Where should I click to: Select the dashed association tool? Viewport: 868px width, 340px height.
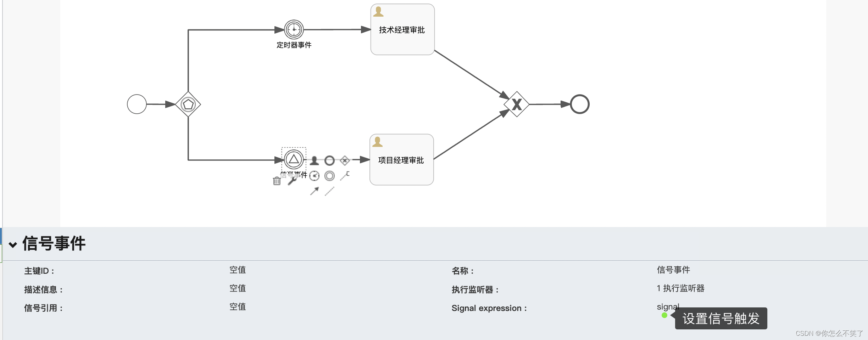pos(329,192)
